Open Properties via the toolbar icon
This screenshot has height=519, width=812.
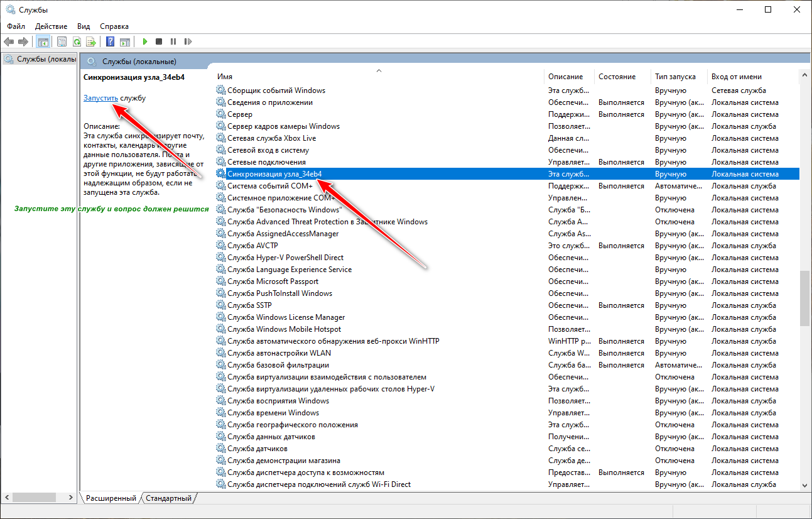(62, 41)
